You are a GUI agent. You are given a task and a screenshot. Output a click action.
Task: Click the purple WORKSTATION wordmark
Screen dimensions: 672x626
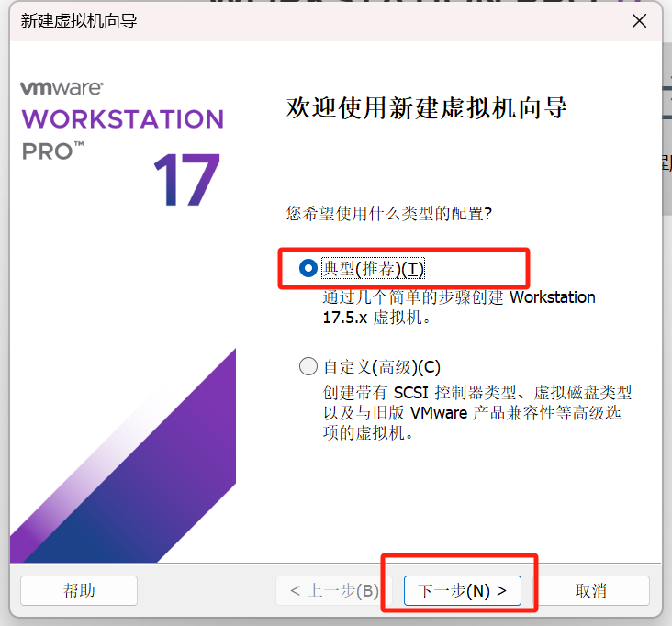coord(122,119)
